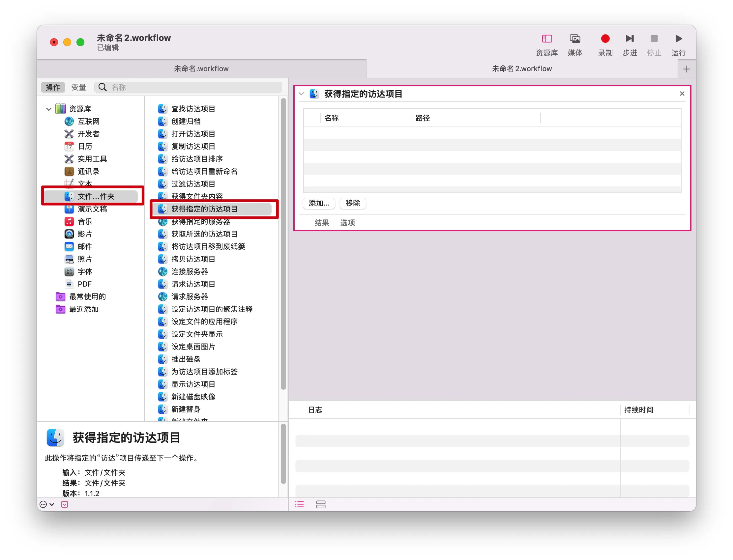Switch to the 变量 tab
The height and width of the screenshot is (560, 733).
[x=78, y=87]
